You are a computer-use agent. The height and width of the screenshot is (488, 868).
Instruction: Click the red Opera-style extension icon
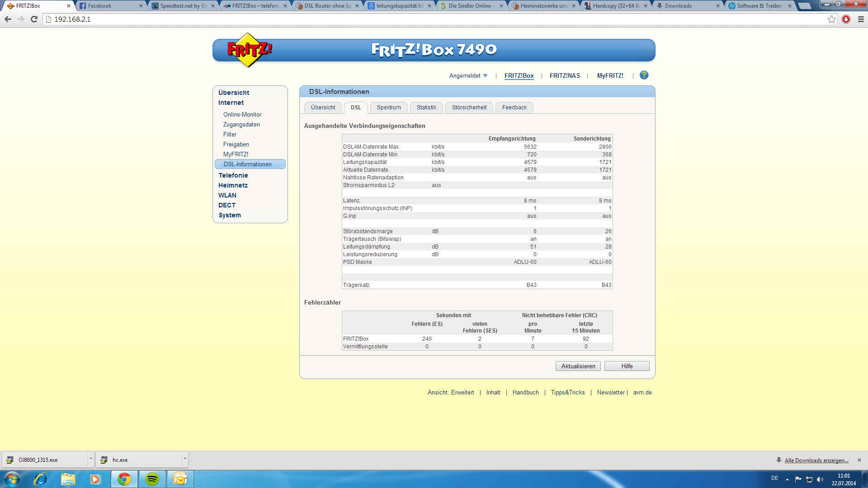click(846, 19)
